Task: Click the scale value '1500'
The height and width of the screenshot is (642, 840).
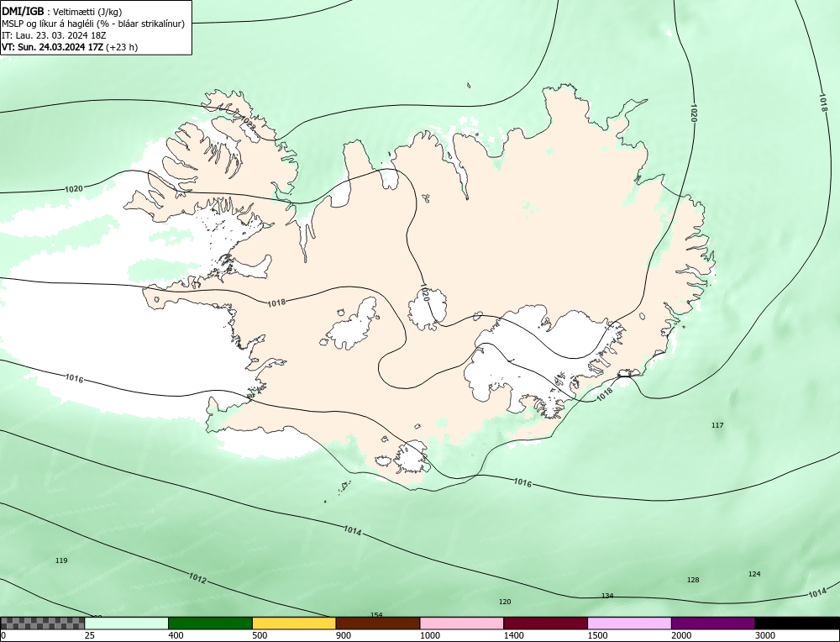Action: pyautogui.click(x=597, y=635)
